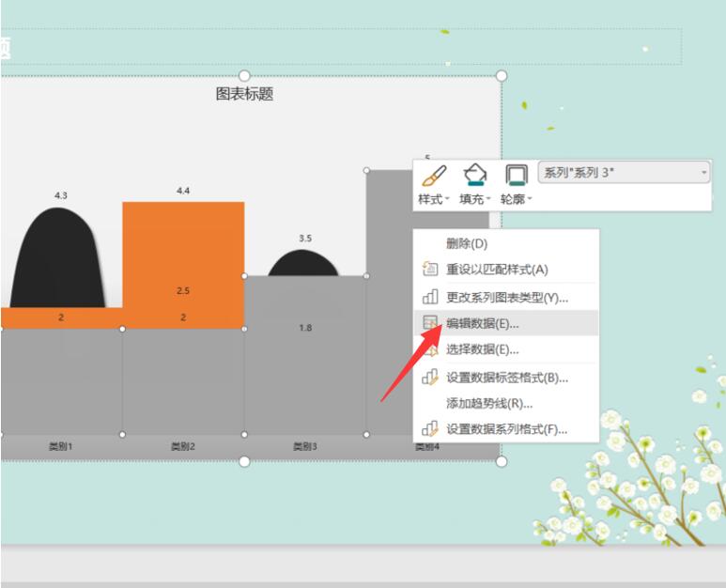Viewport: 726px width, 588px height.
Task: Click the axis label 类别3
Action: pos(305,447)
